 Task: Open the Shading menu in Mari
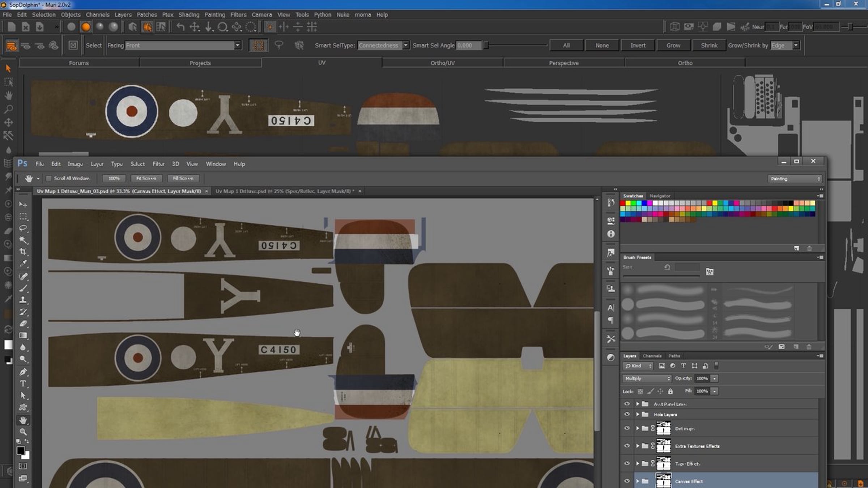coord(189,15)
